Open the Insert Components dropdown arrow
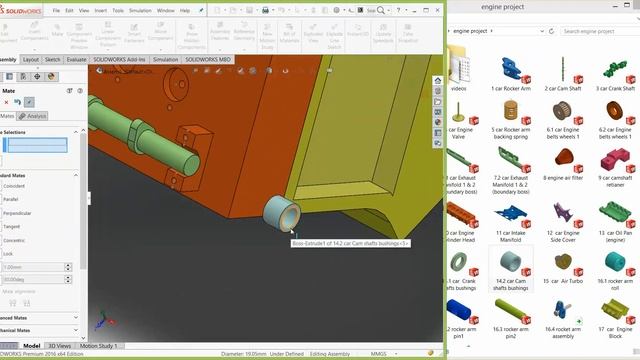Screen dimensions: 640x360 (35, 49)
